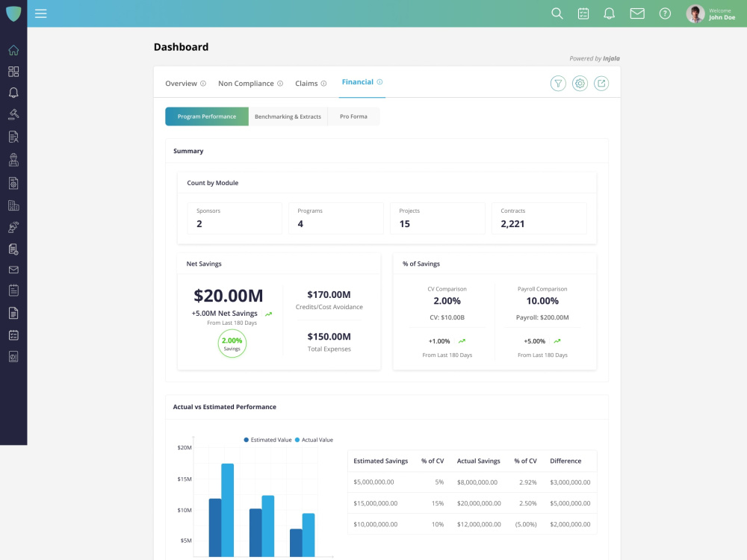Toggle Estimated Value legend item
Screen dimensions: 747x560
(x=267, y=440)
